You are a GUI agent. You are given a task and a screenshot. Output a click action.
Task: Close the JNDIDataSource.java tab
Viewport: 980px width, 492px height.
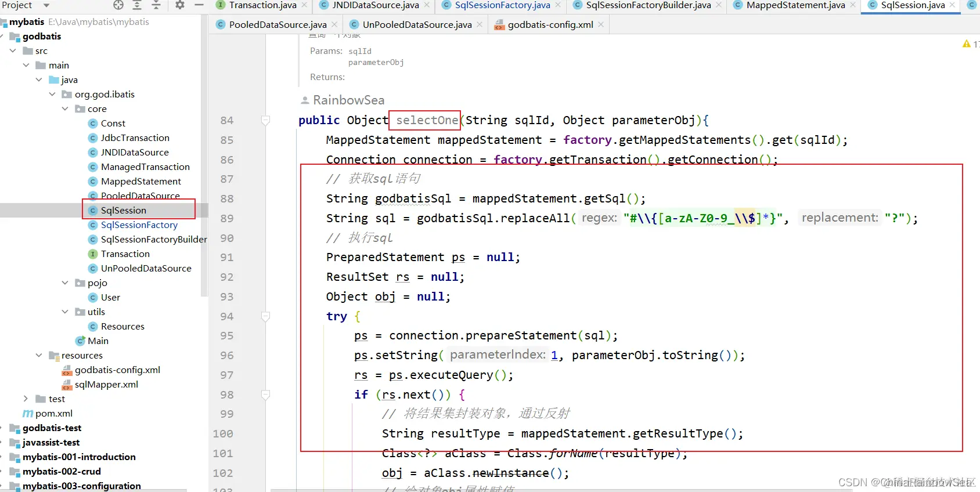point(427,5)
